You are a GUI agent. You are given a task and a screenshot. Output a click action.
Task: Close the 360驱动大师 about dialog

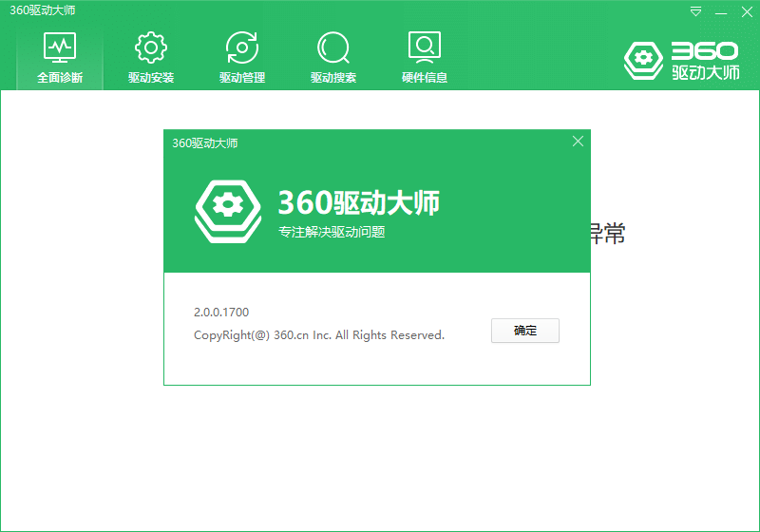tap(578, 141)
